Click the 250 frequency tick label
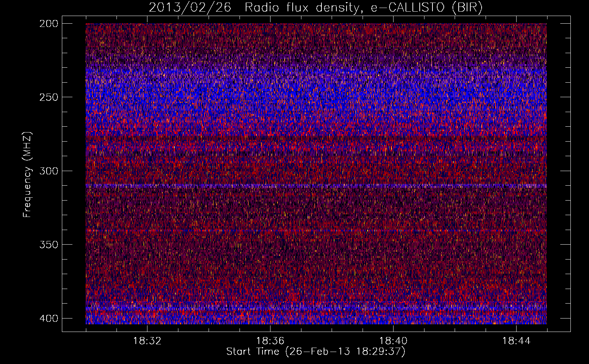This screenshot has height=364, width=589. (48, 97)
